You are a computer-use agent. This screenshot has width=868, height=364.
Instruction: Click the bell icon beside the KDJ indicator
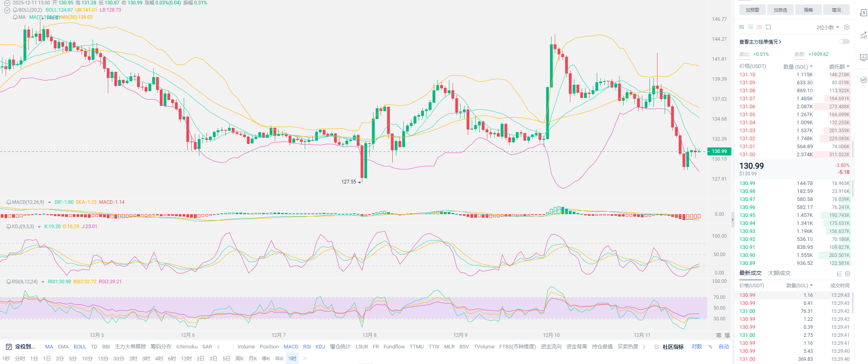[9, 227]
